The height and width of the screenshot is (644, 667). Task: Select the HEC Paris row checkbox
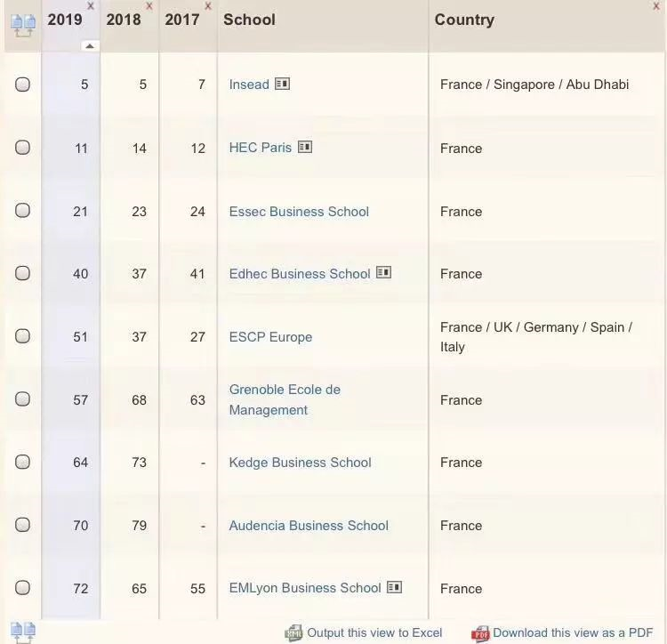coord(22,147)
